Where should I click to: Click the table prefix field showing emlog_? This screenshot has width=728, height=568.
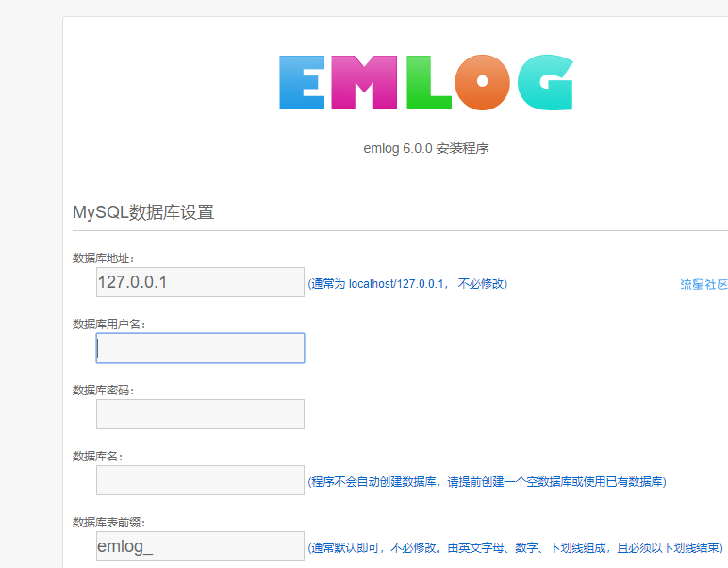pyautogui.click(x=200, y=545)
